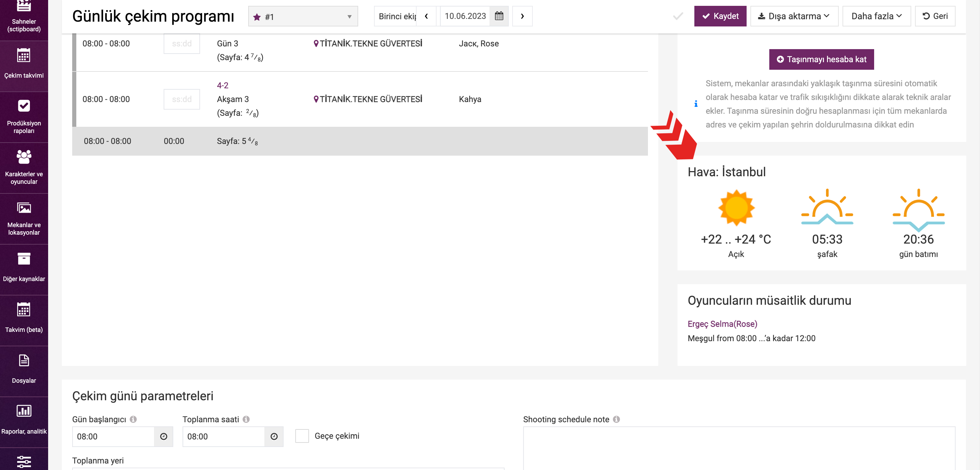Click location TİTANİK.TEKNE GÜVERTESİ in Akşam 3 row
This screenshot has width=980, height=470.
(371, 99)
